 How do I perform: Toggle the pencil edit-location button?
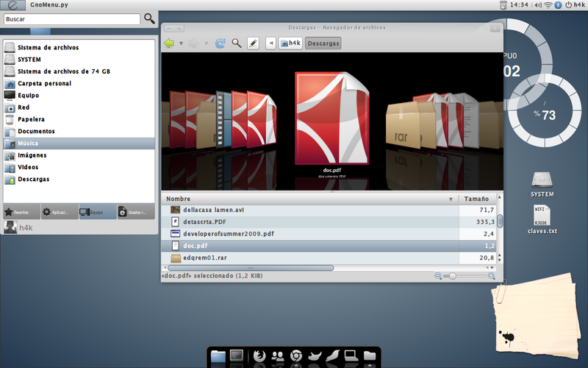[253, 43]
